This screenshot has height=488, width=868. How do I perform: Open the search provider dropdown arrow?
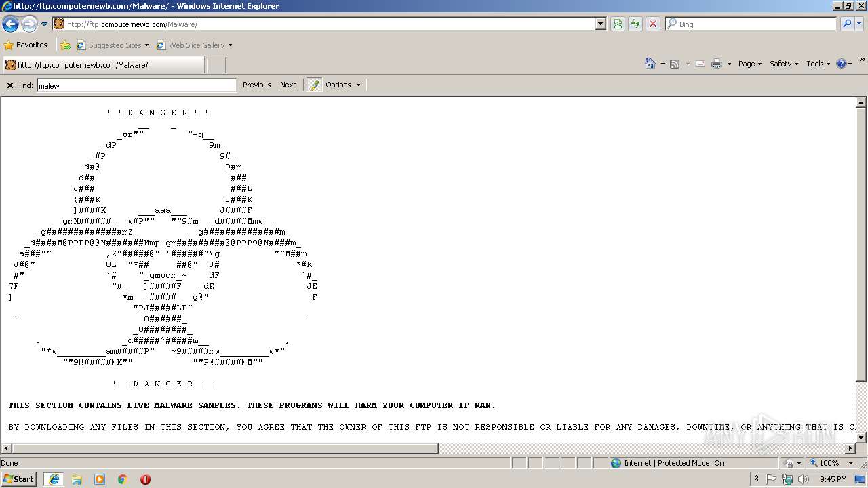click(859, 24)
